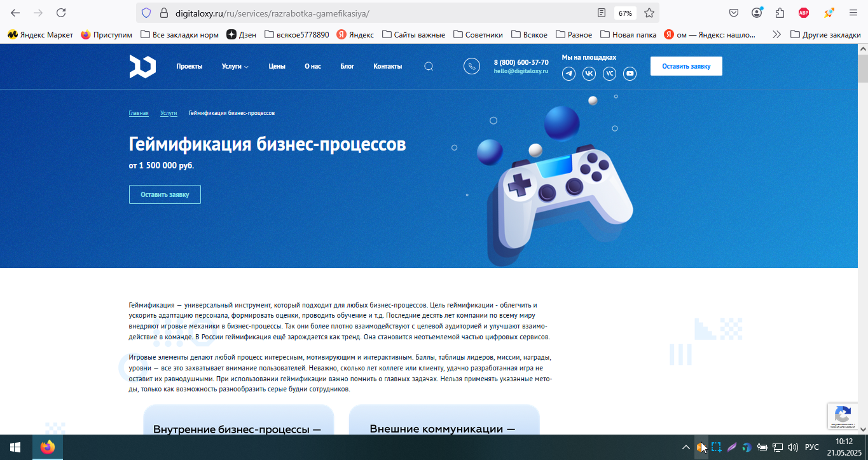Screen dimensions: 868x460
Task: Click the phone call icon in header
Action: [472, 66]
